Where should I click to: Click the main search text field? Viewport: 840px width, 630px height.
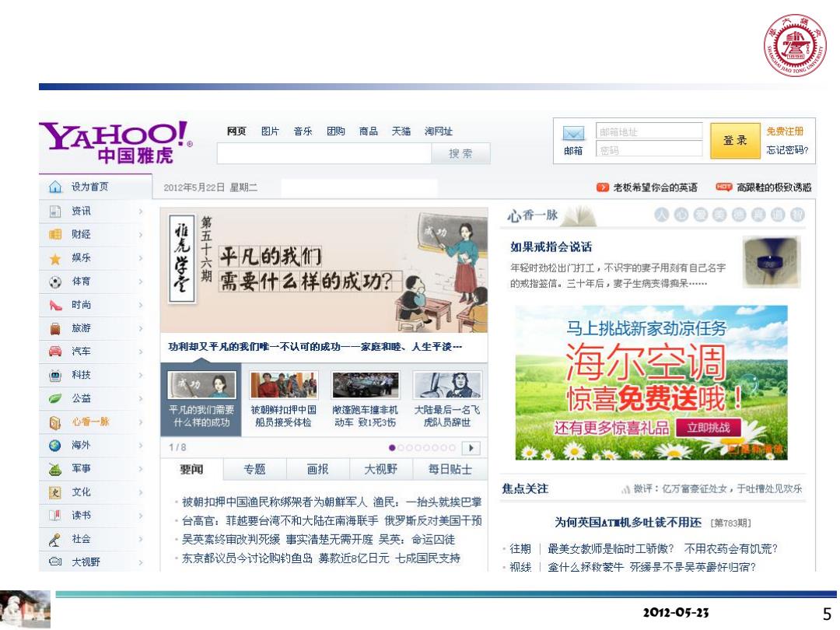click(x=324, y=154)
